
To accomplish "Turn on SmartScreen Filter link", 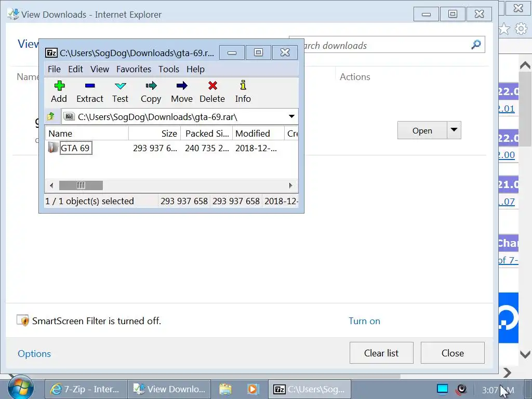I will click(x=364, y=321).
